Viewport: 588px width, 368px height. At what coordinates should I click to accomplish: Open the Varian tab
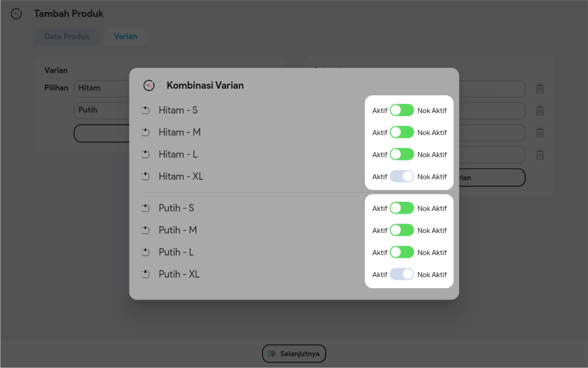pos(125,36)
